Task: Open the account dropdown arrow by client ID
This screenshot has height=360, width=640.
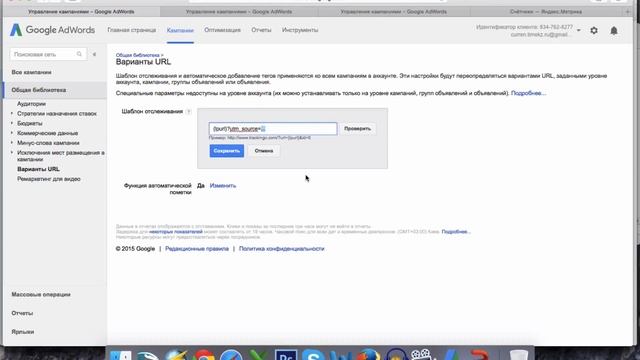Action: (x=578, y=30)
